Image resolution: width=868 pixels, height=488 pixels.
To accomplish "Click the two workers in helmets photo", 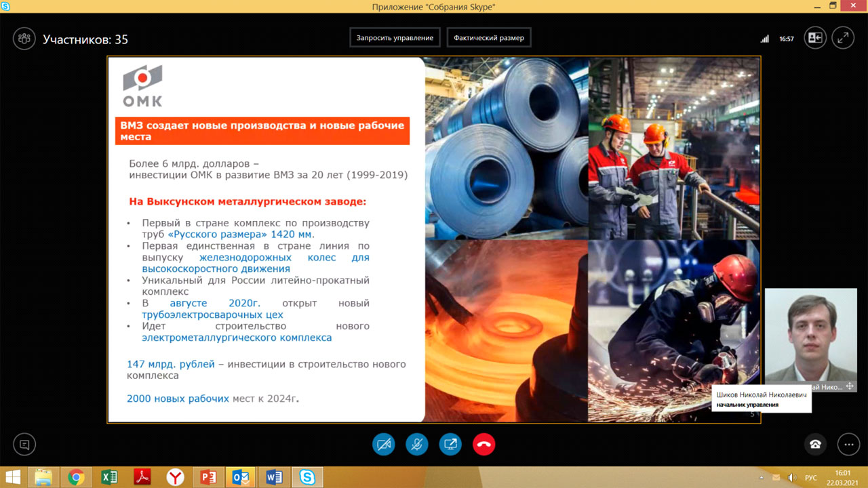I will coord(674,148).
